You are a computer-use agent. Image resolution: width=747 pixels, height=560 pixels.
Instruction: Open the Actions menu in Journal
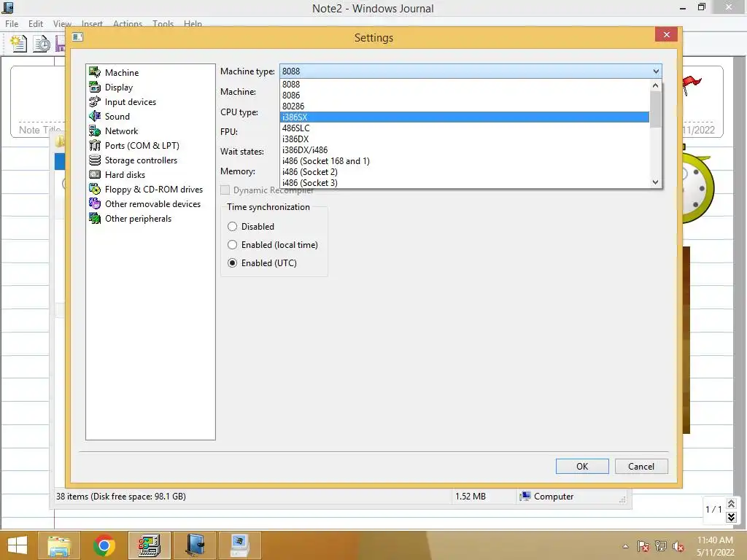pyautogui.click(x=128, y=24)
